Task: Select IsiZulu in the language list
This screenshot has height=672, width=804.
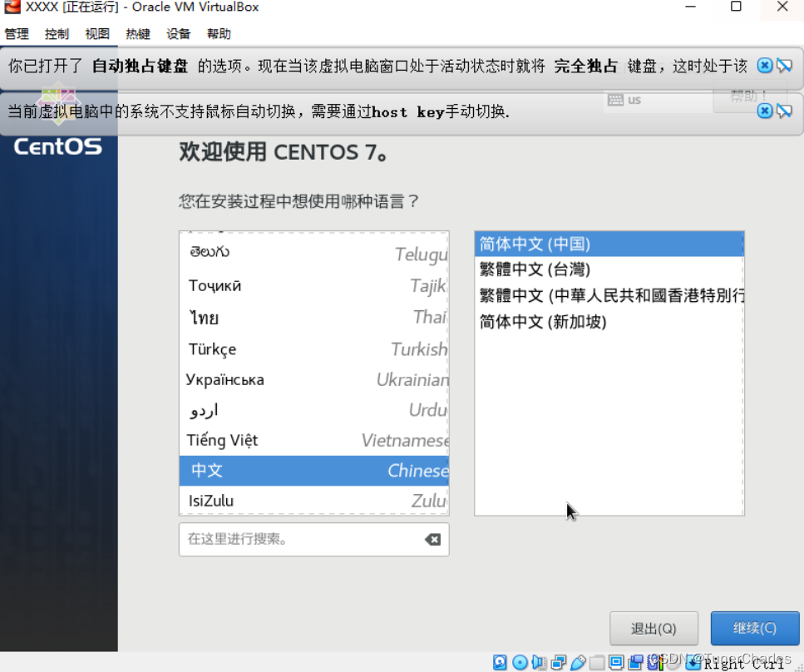Action: point(313,501)
